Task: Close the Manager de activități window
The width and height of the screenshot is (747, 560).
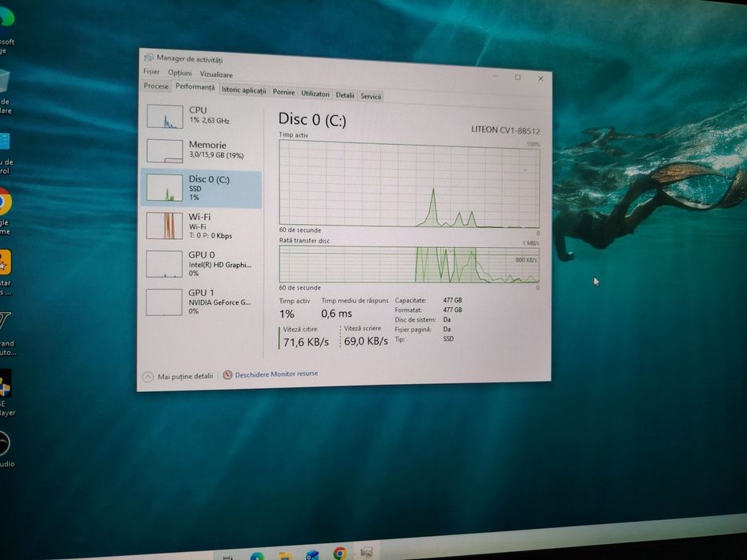Action: click(x=540, y=78)
